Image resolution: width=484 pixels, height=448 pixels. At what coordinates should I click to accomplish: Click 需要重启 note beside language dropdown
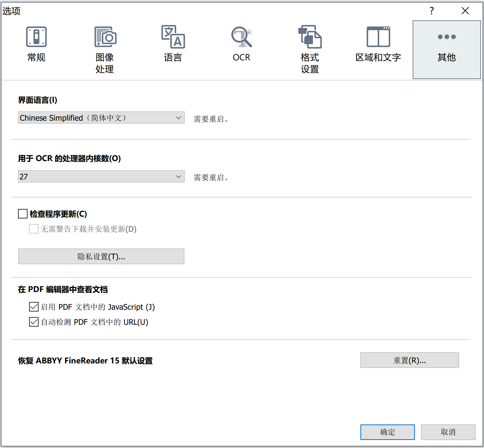[x=211, y=119]
